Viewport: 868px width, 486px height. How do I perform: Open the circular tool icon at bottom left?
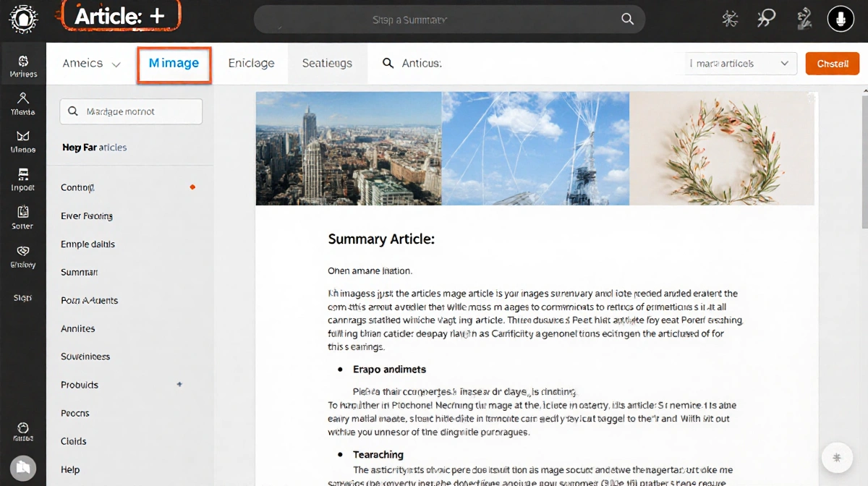coord(23,468)
